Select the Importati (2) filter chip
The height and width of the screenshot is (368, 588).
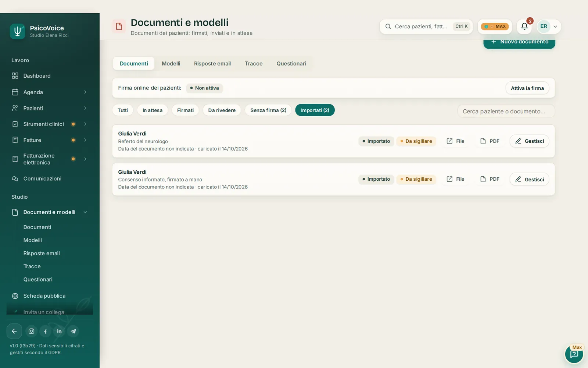[315, 110]
